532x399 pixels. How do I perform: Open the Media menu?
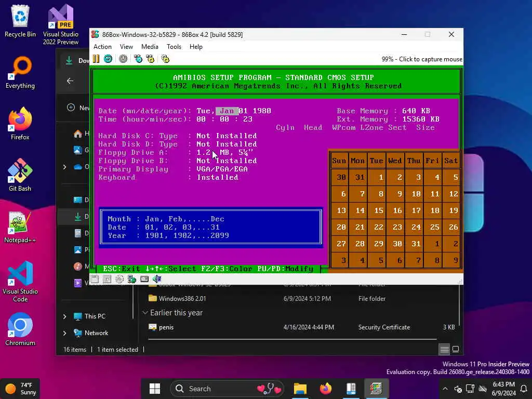(x=150, y=47)
